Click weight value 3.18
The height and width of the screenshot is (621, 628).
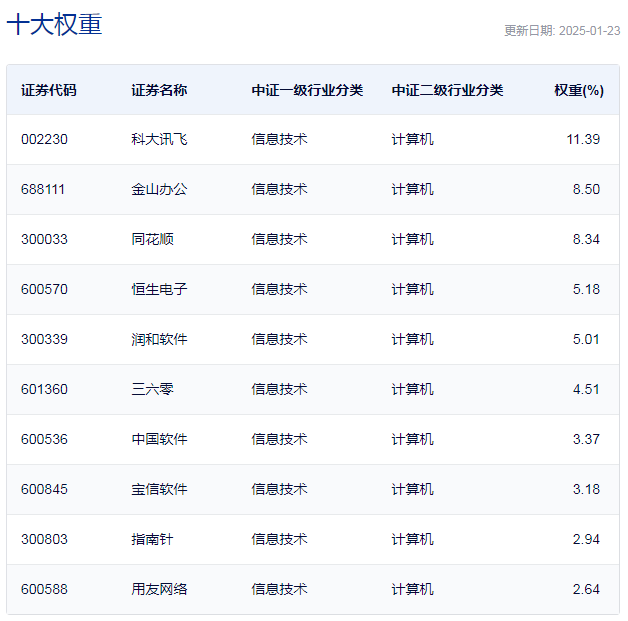tap(586, 490)
